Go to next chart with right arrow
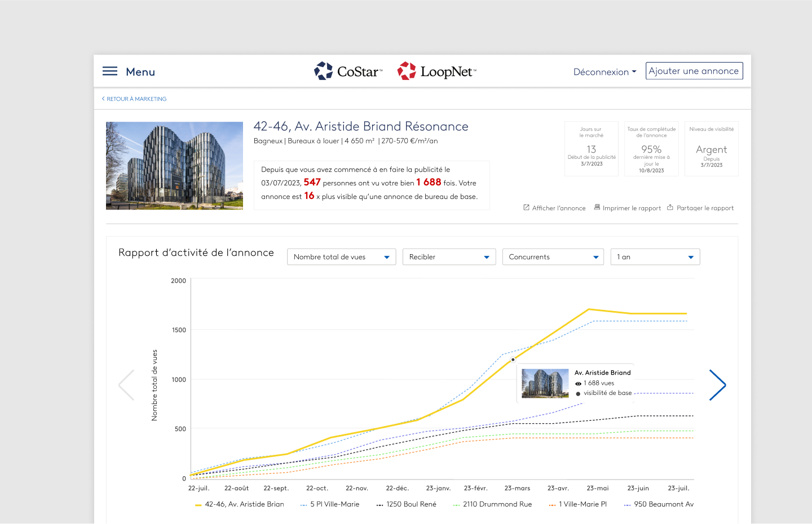Image resolution: width=812 pixels, height=524 pixels. [x=717, y=385]
